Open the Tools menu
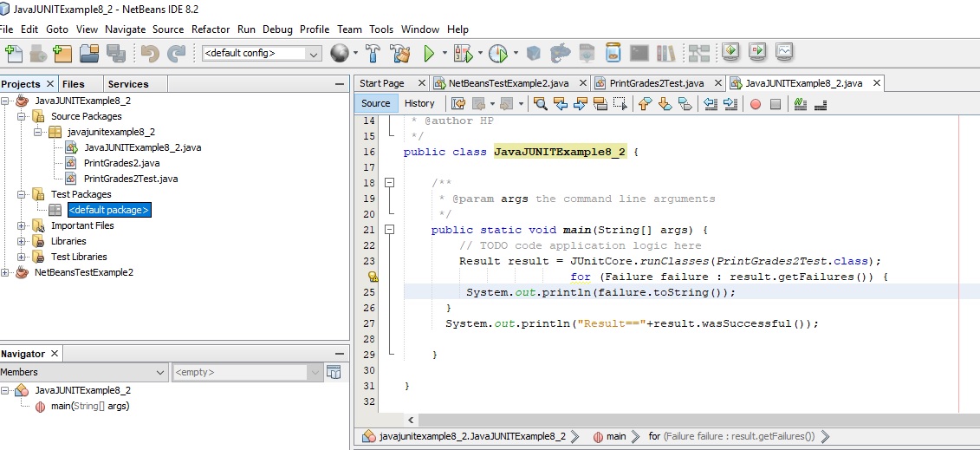The width and height of the screenshot is (980, 450). (381, 29)
